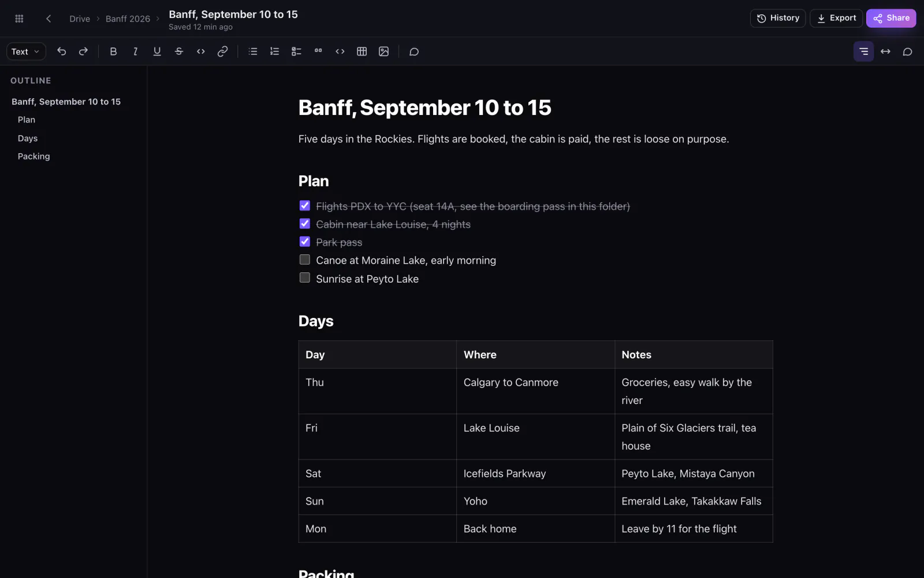This screenshot has width=924, height=578.
Task: Open version History
Action: [777, 18]
